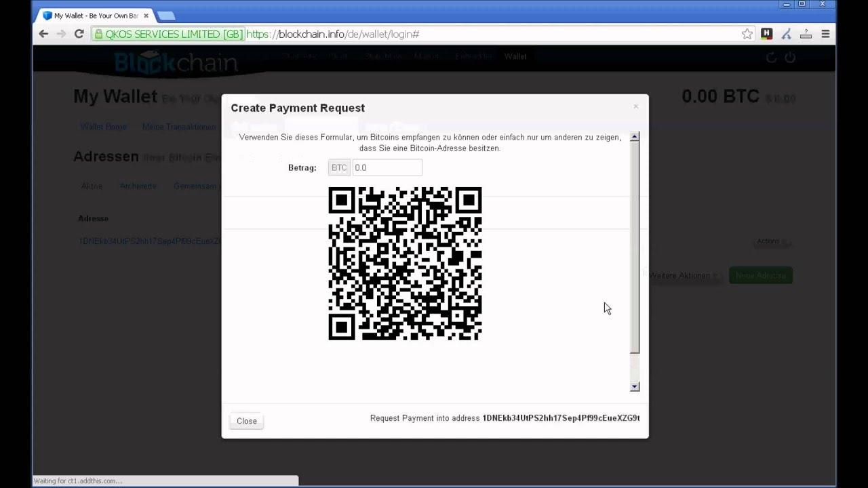Screen dimensions: 868x488
Task: Click the Betrag amount input field
Action: pos(387,167)
